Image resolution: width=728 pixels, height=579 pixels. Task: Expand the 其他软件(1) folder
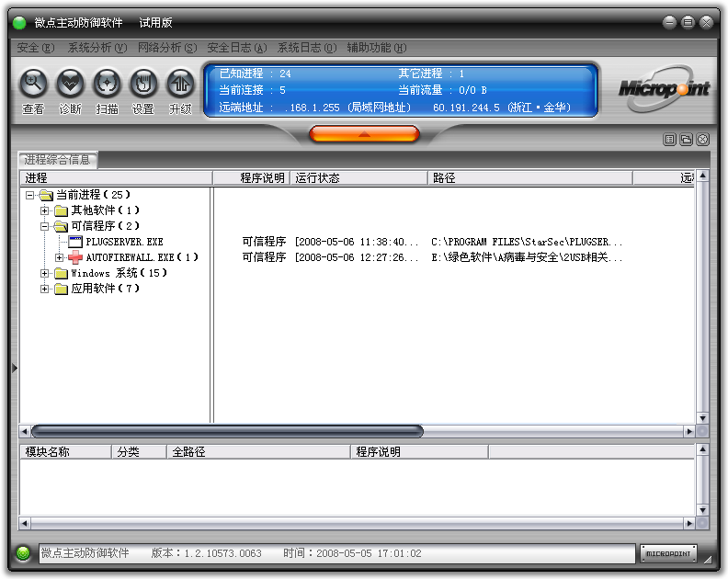[44, 210]
